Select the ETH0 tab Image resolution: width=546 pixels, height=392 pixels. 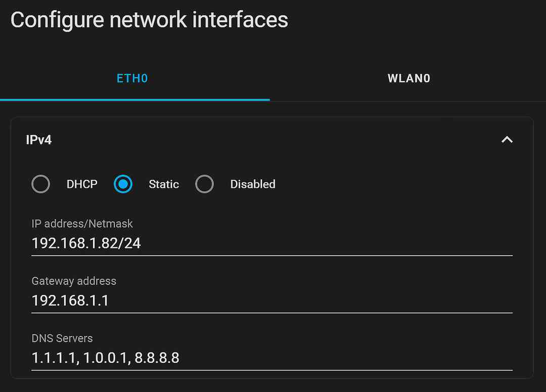tap(132, 78)
